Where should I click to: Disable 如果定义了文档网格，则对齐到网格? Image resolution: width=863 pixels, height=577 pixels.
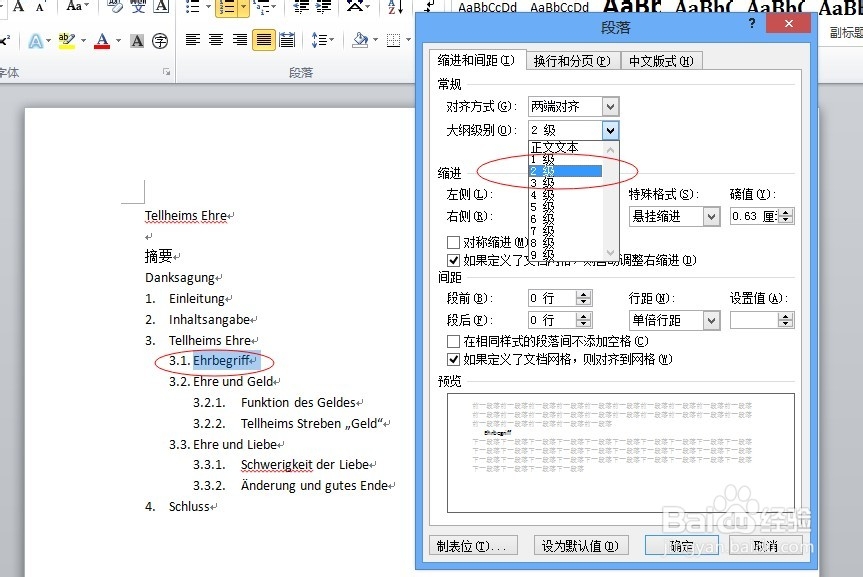[x=453, y=359]
